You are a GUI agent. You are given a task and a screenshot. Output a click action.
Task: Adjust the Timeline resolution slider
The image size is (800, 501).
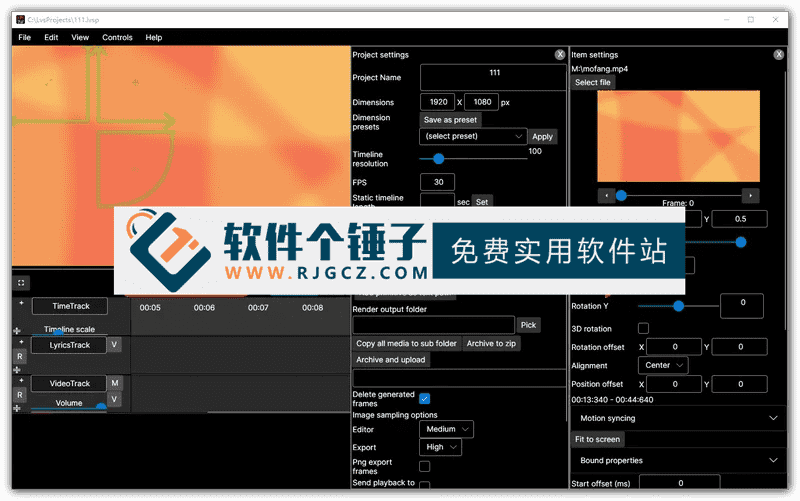tap(438, 159)
